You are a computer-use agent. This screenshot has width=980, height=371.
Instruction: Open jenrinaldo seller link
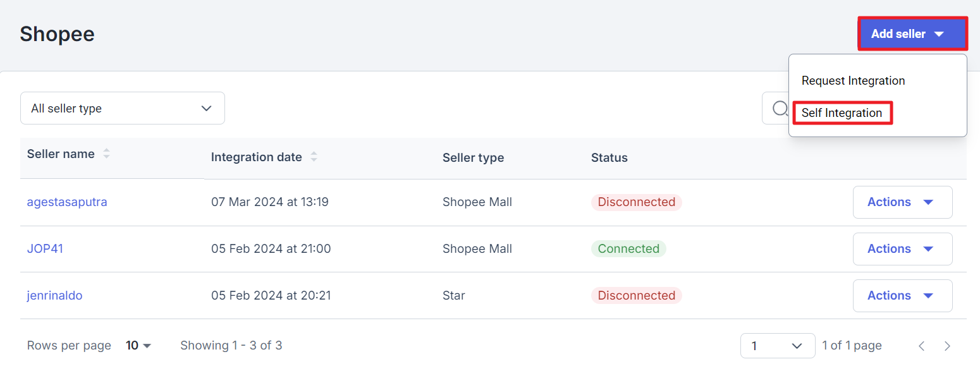point(54,296)
